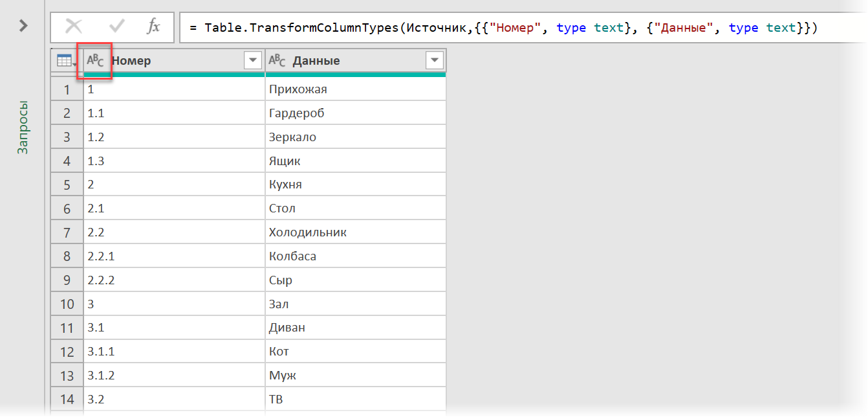Click the Номер cell with value 2.1

pyautogui.click(x=174, y=208)
